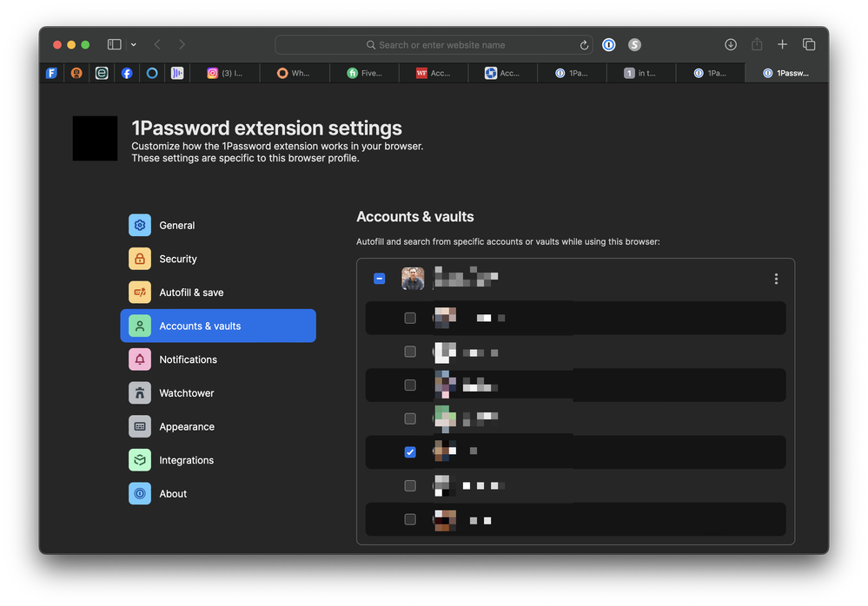Image resolution: width=868 pixels, height=606 pixels.
Task: Switch to the Instagram (3) tab
Action: click(225, 73)
